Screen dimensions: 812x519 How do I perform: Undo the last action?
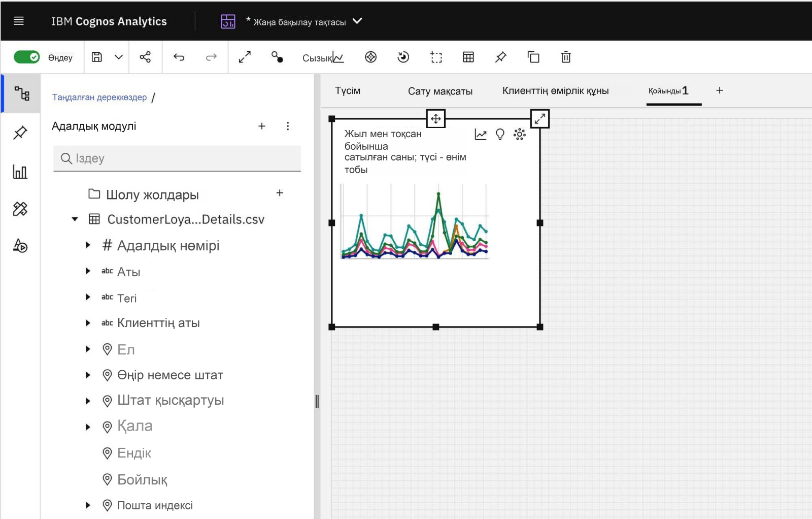pyautogui.click(x=179, y=57)
